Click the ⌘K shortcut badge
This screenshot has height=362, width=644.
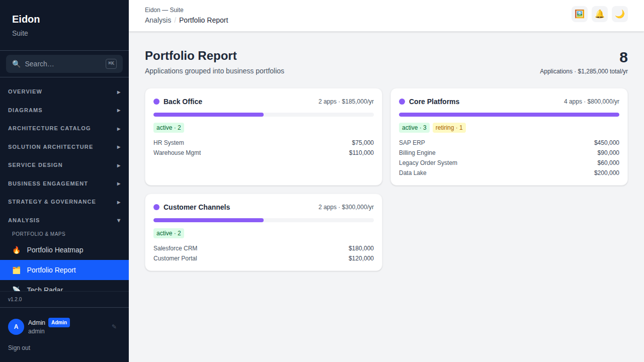(111, 64)
